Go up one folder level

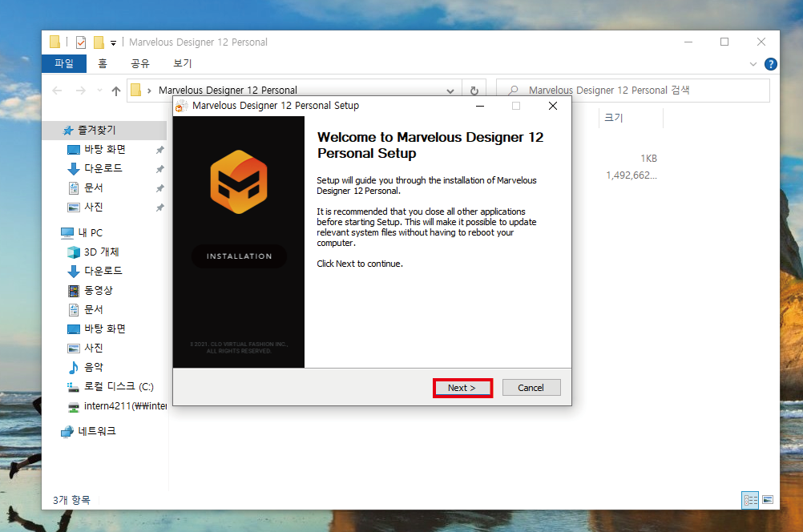[x=116, y=91]
